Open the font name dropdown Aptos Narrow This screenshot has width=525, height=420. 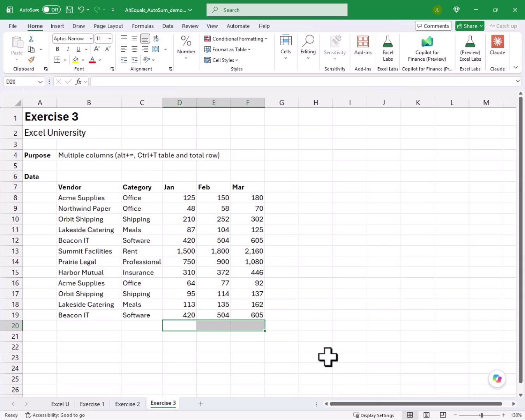(91, 38)
